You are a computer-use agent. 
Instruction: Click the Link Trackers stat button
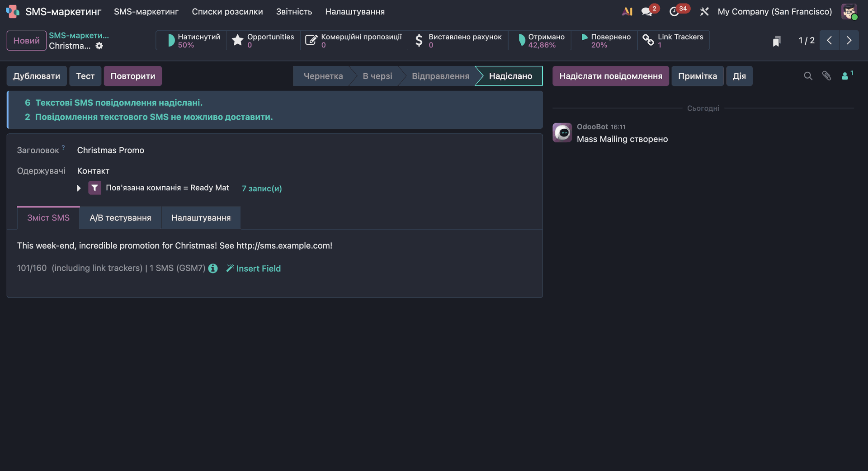coord(673,40)
